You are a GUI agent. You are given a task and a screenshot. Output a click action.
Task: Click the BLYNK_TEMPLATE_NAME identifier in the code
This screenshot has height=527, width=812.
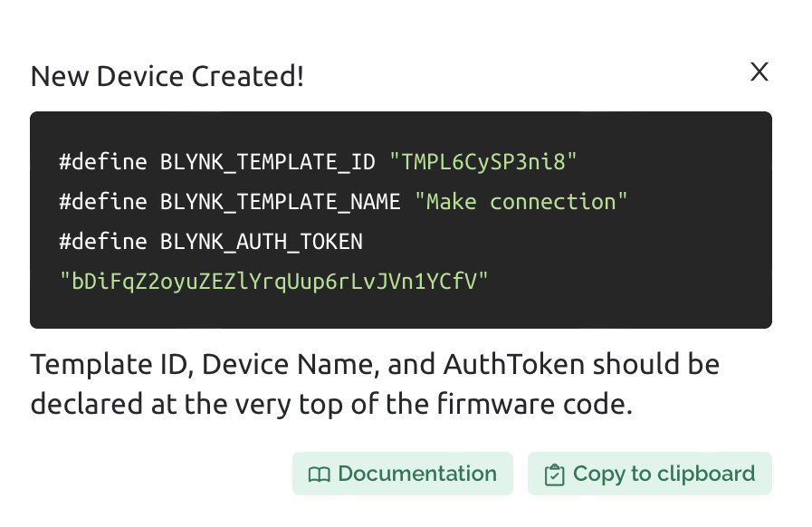[280, 202]
